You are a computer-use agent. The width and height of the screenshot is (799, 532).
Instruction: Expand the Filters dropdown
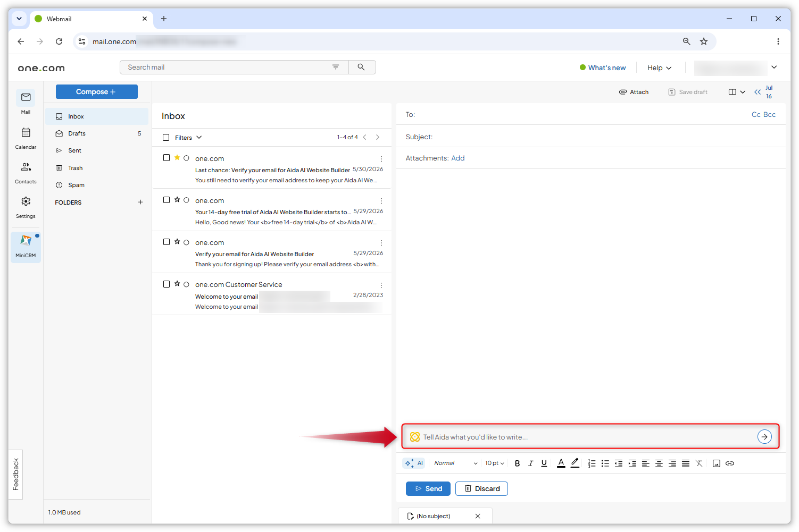(x=188, y=138)
